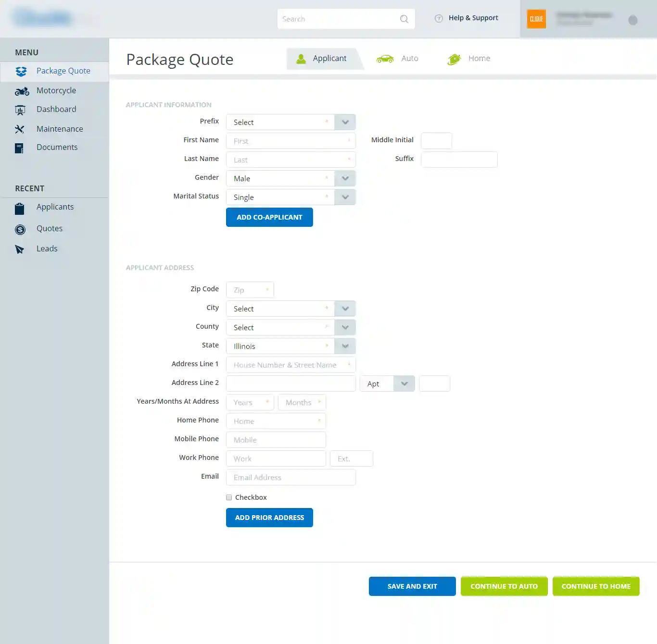Focus the Email Address input field

tap(291, 477)
